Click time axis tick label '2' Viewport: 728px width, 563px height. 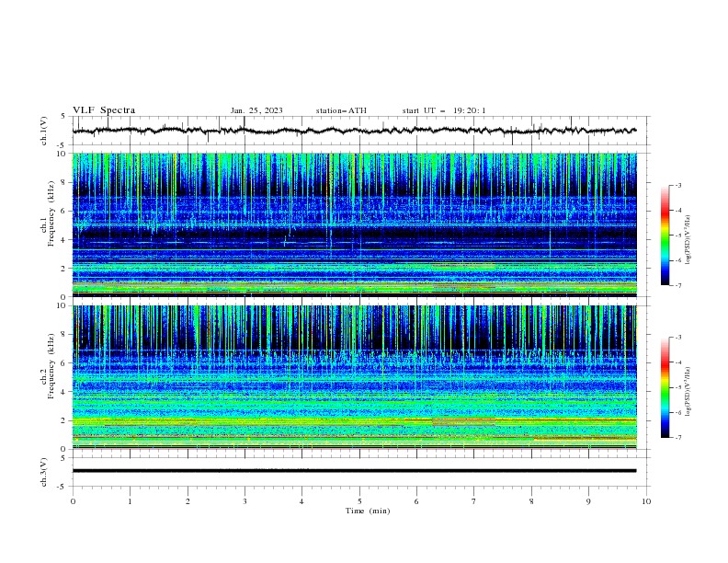(188, 501)
